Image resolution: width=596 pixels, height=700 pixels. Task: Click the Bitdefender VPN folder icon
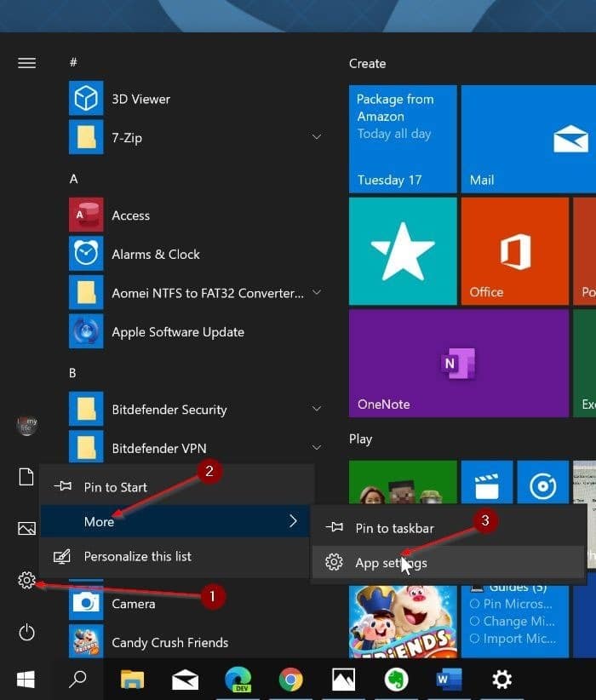(86, 446)
